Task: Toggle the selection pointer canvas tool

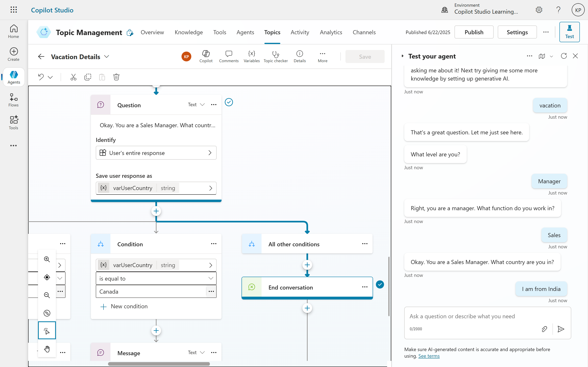Action: (47, 331)
